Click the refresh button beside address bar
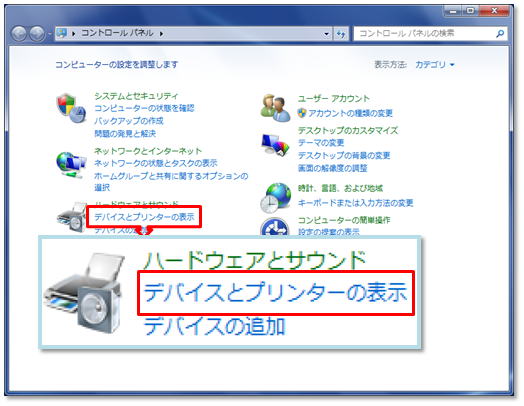 tap(341, 34)
